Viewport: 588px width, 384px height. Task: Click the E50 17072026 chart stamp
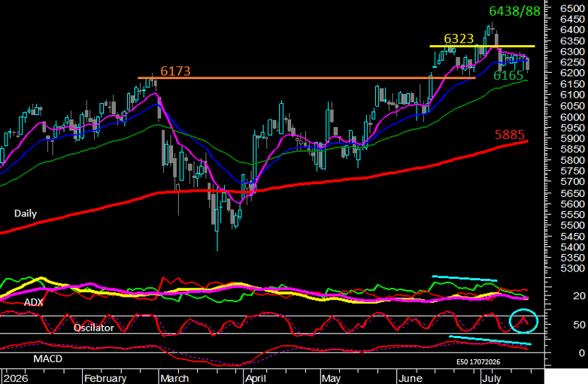point(478,362)
